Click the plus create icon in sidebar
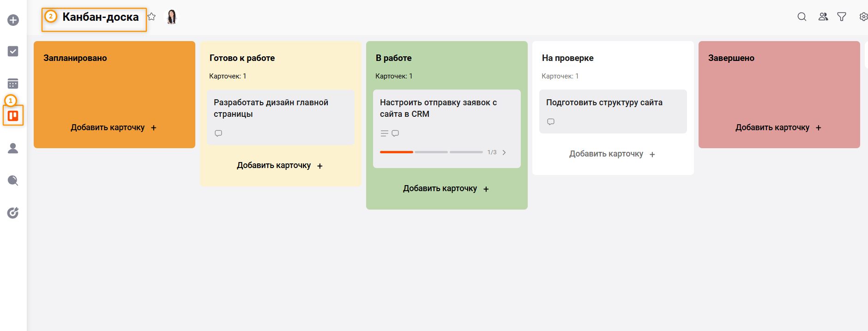 [x=13, y=20]
